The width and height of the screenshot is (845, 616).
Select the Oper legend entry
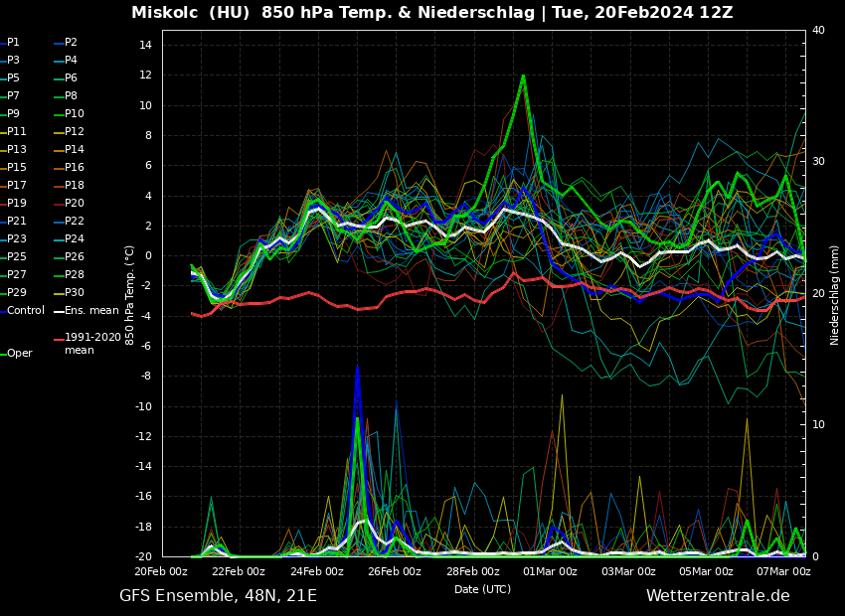point(19,354)
